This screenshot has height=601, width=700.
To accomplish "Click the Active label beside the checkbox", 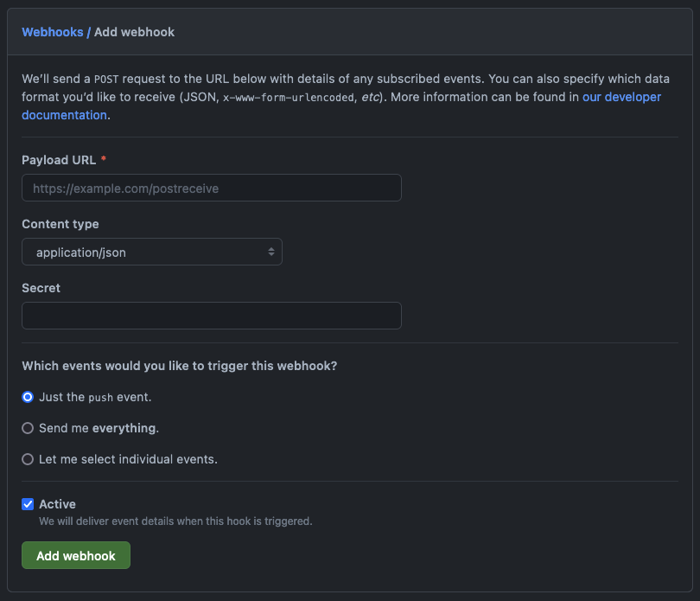I will pyautogui.click(x=58, y=503).
